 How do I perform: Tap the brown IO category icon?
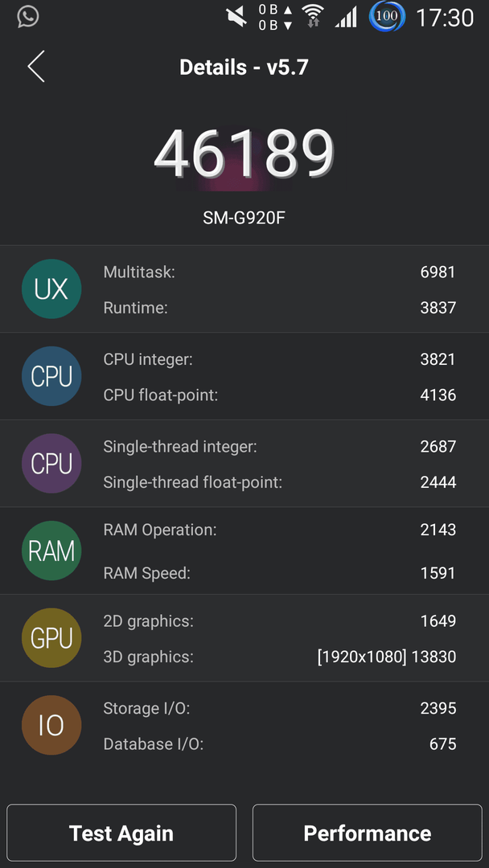(51, 725)
